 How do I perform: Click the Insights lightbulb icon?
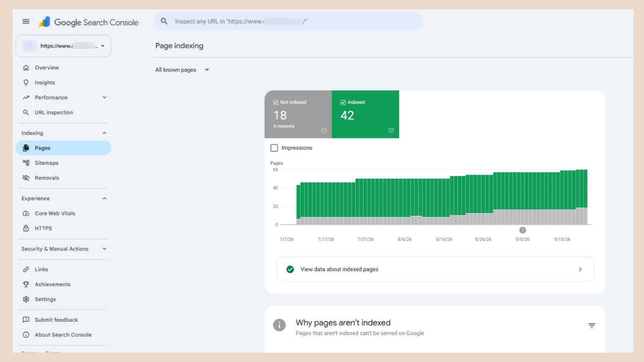click(26, 83)
